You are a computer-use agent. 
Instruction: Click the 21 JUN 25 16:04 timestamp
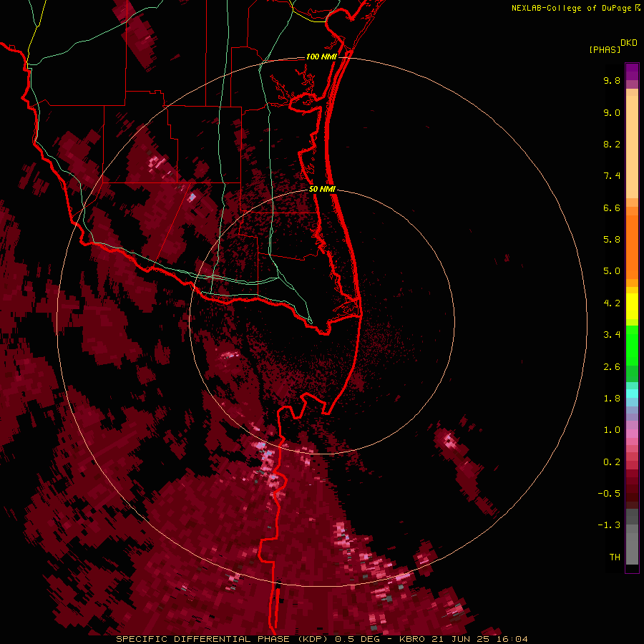479,639
